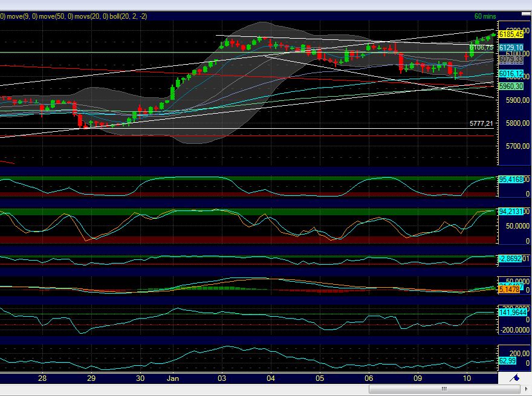Click the stochastic value tag 95,4168
The width and height of the screenshot is (532, 396).
[x=511, y=179]
